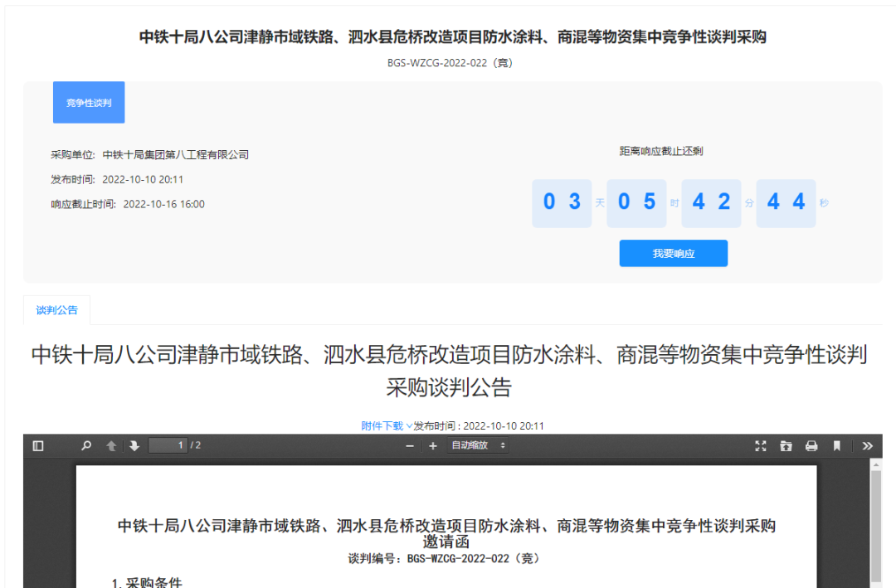Screen dimensions: 896x588
Task: Click the 采购单位 label
Action: [x=73, y=155]
